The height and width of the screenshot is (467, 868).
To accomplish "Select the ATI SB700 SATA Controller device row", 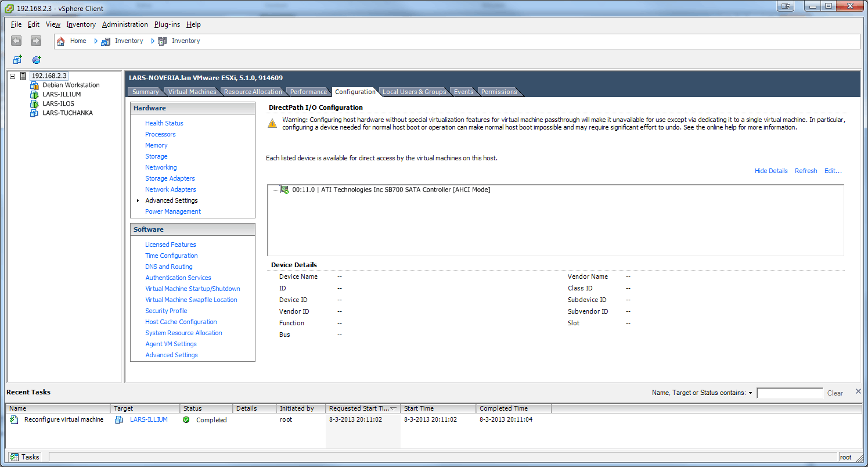I will click(391, 190).
